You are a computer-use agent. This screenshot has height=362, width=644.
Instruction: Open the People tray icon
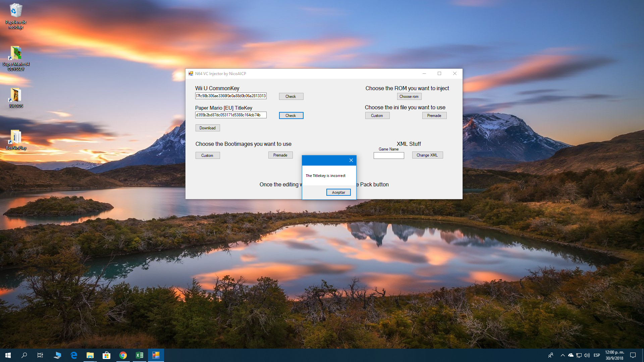click(x=551, y=355)
